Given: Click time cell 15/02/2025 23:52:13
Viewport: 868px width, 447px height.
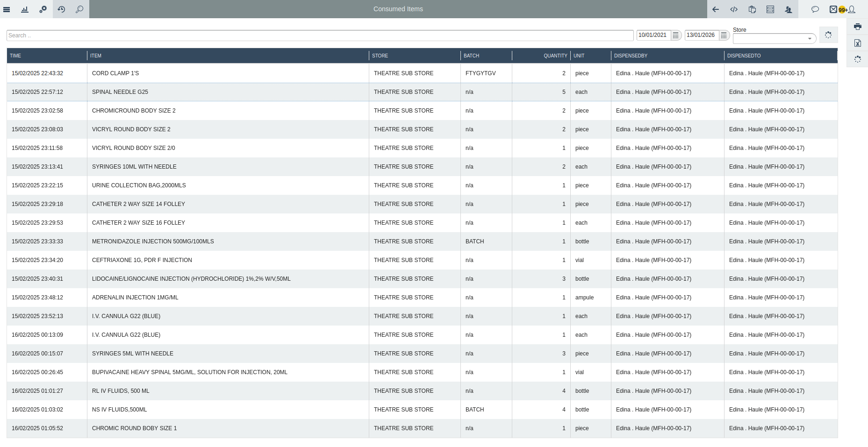Looking at the screenshot, I should pyautogui.click(x=47, y=316).
